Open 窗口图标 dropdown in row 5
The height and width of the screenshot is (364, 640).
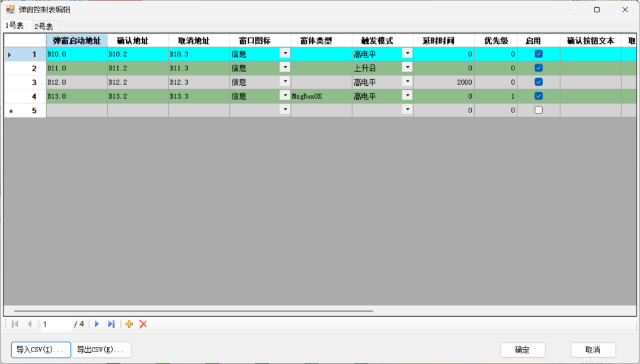point(285,109)
